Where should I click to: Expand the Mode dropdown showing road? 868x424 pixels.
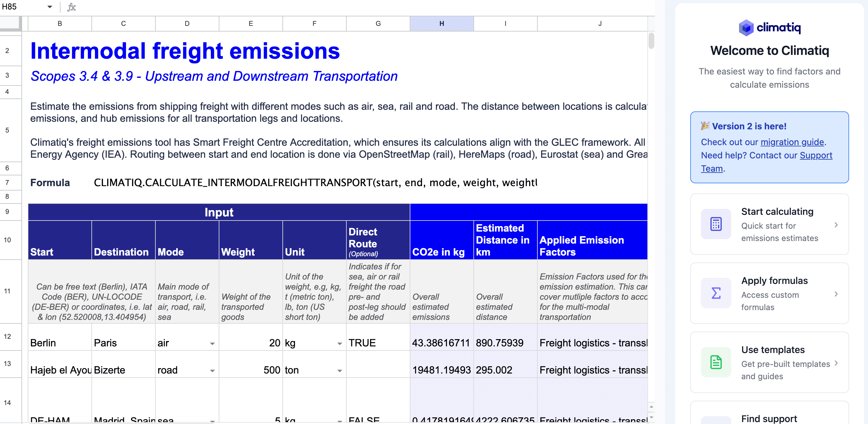click(x=212, y=371)
